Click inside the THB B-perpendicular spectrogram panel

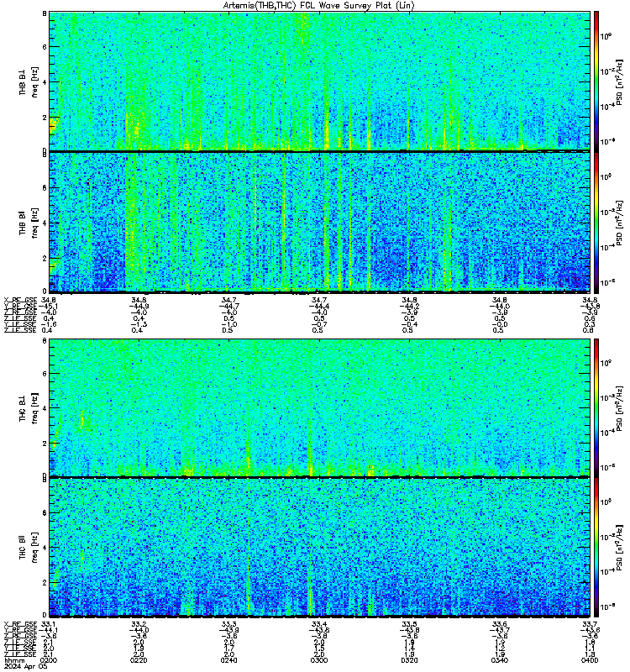320,81
